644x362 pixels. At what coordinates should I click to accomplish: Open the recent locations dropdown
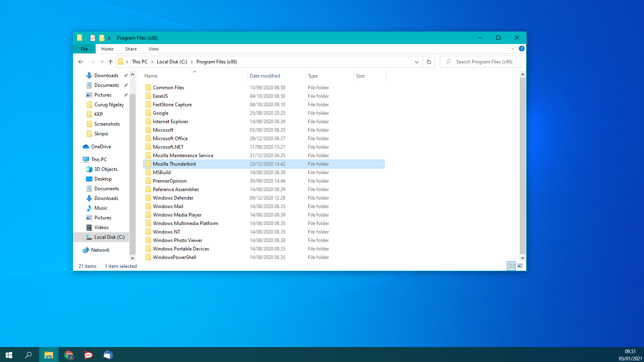[x=102, y=62]
